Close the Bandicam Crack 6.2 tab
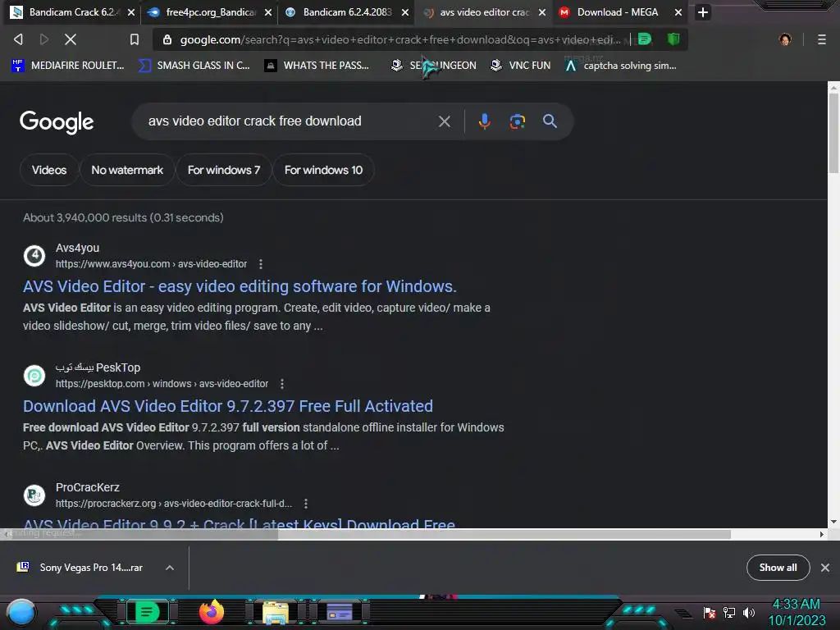This screenshot has height=630, width=840. click(131, 11)
